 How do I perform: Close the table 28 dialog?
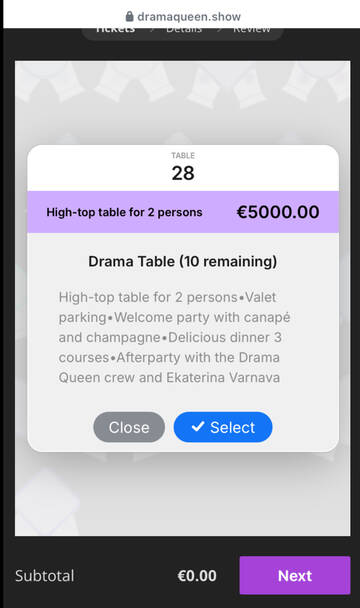[x=129, y=427]
